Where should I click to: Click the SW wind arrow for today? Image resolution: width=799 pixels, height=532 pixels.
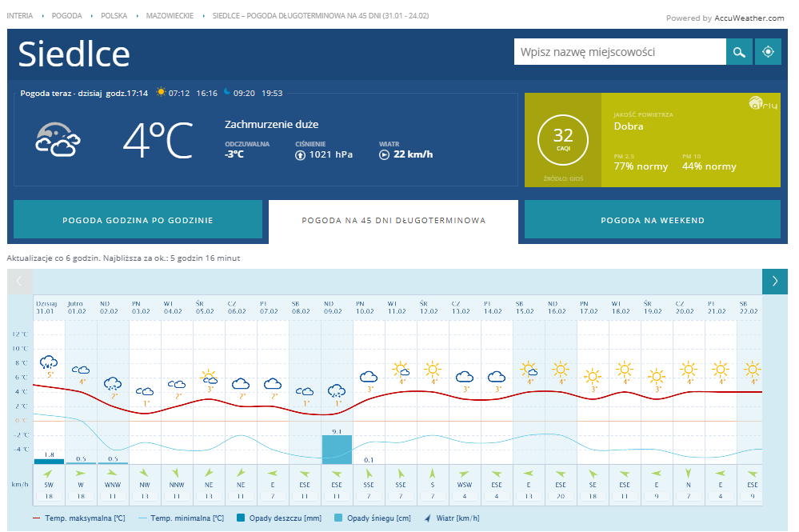[x=49, y=474]
